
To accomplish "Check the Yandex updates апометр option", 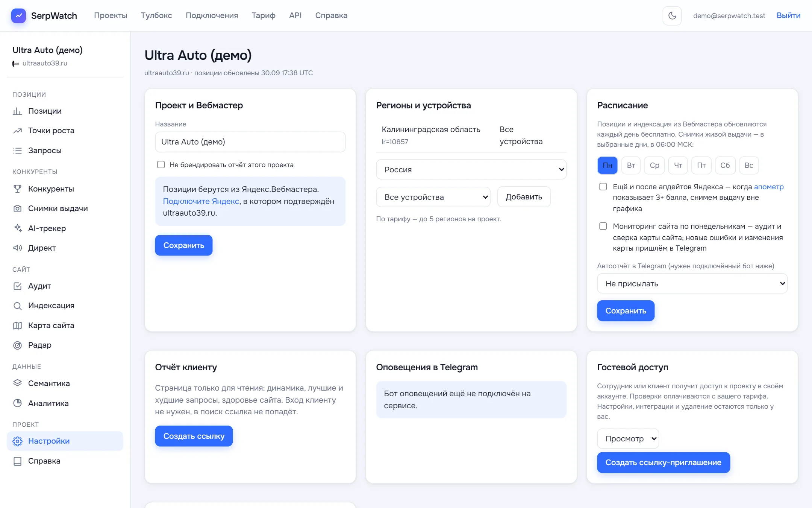I will (603, 187).
